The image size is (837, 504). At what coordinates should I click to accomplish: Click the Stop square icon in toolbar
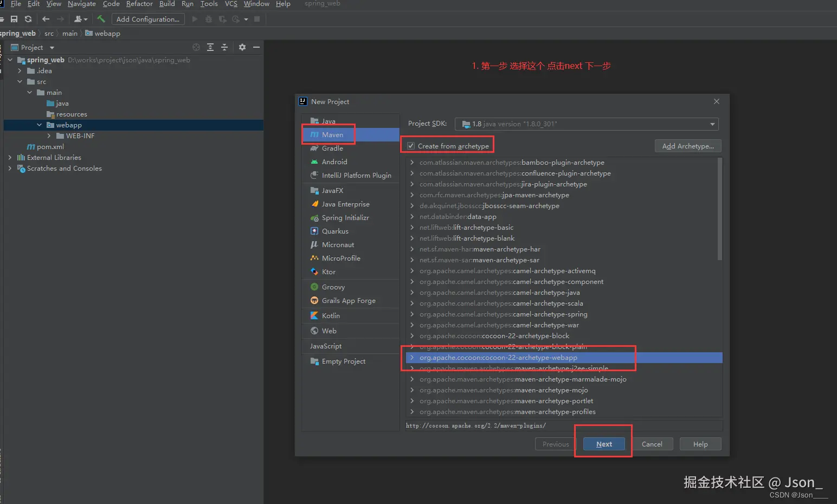(257, 19)
